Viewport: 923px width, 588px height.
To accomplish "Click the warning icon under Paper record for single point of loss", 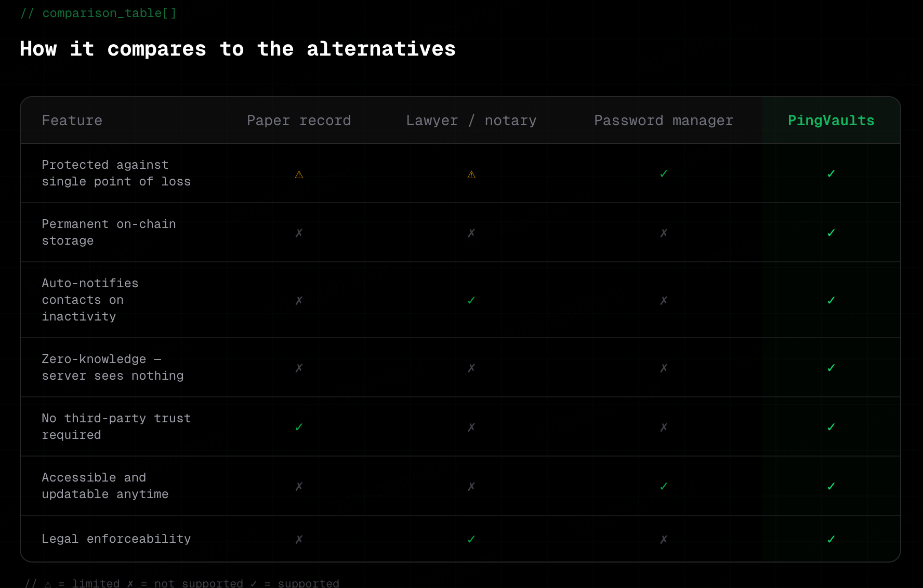I will click(x=299, y=174).
